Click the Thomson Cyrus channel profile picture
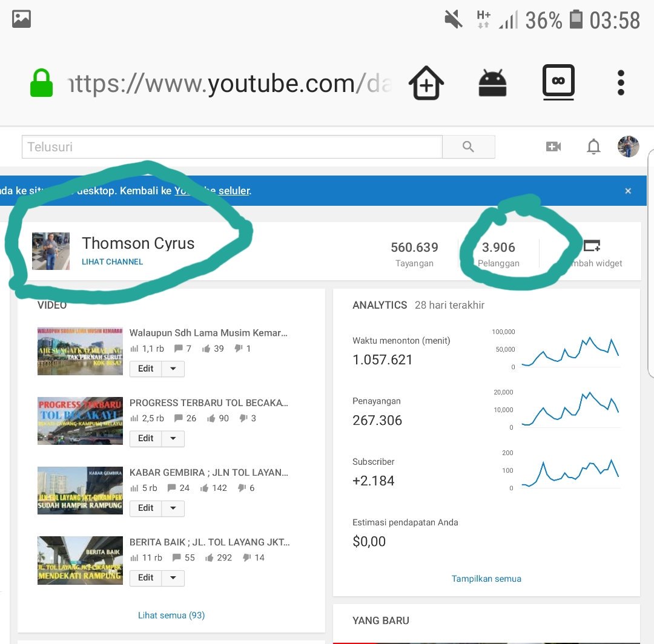654x644 pixels. tap(51, 251)
